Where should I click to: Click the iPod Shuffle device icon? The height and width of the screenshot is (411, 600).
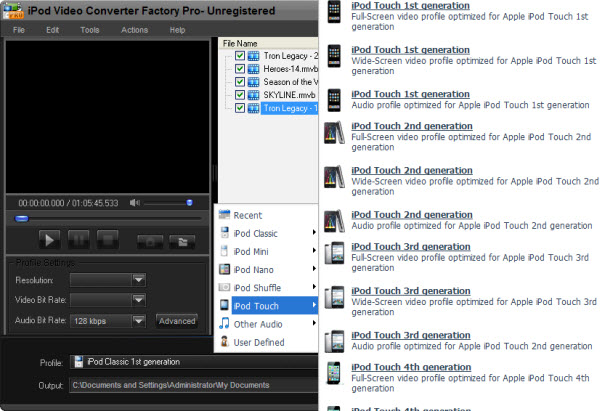(x=224, y=287)
